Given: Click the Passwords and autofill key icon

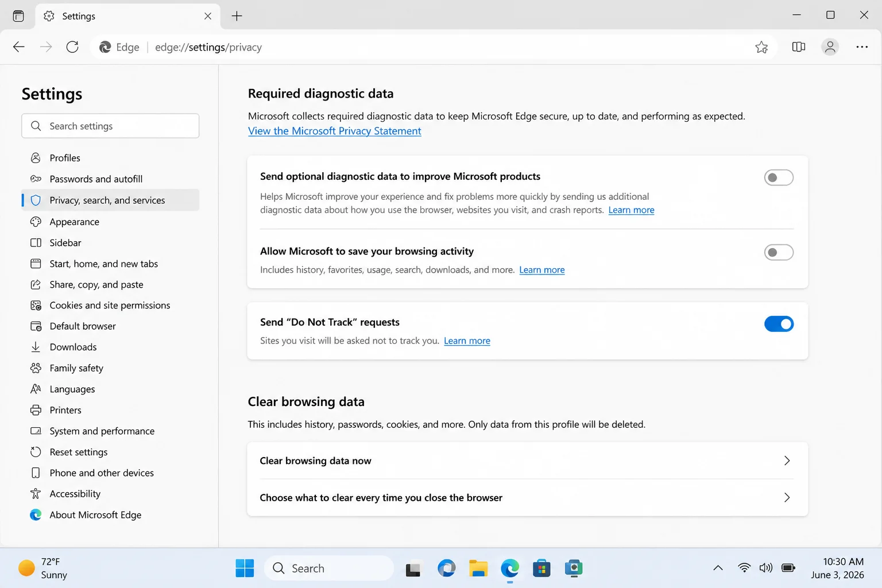Looking at the screenshot, I should 36,179.
